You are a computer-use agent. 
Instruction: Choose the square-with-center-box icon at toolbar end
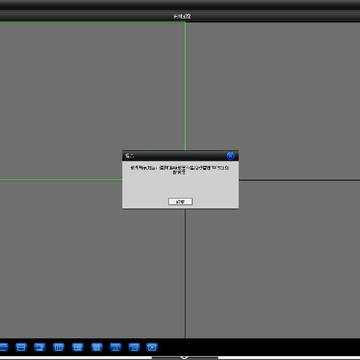click(152, 347)
